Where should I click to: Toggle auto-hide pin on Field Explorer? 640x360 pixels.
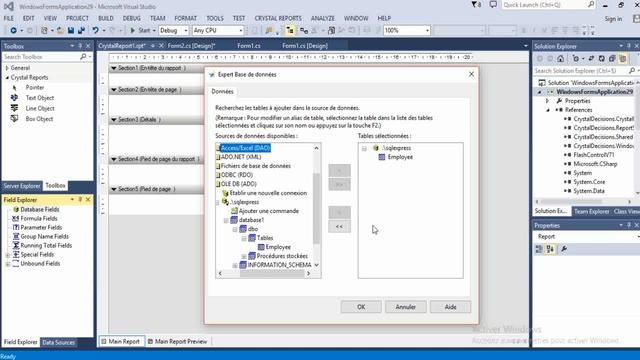pyautogui.click(x=80, y=200)
